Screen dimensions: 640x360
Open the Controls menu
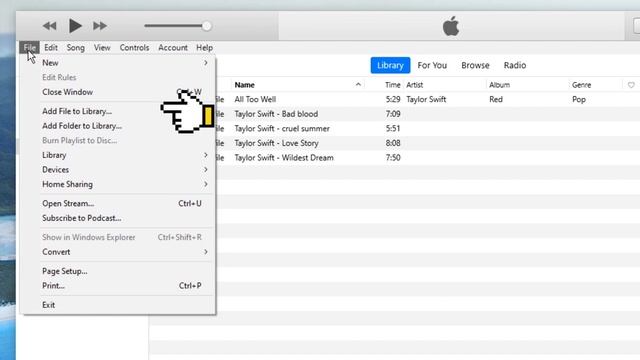(x=134, y=48)
